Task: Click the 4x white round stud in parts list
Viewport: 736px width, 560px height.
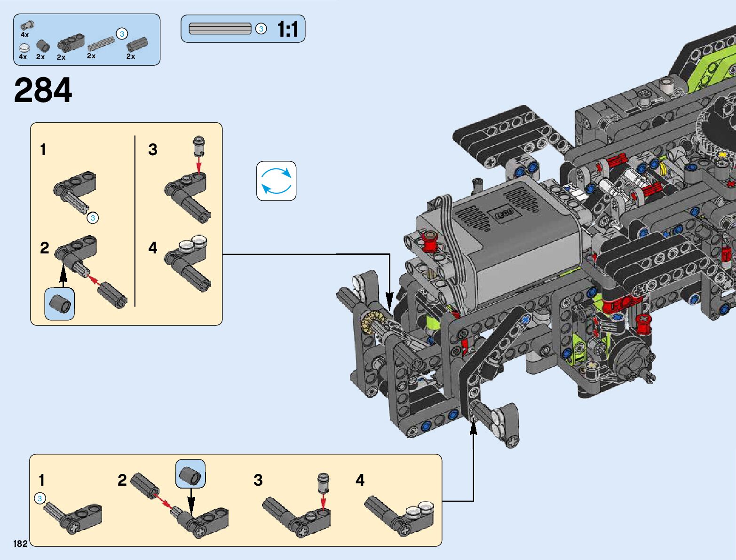Action: pyautogui.click(x=24, y=48)
